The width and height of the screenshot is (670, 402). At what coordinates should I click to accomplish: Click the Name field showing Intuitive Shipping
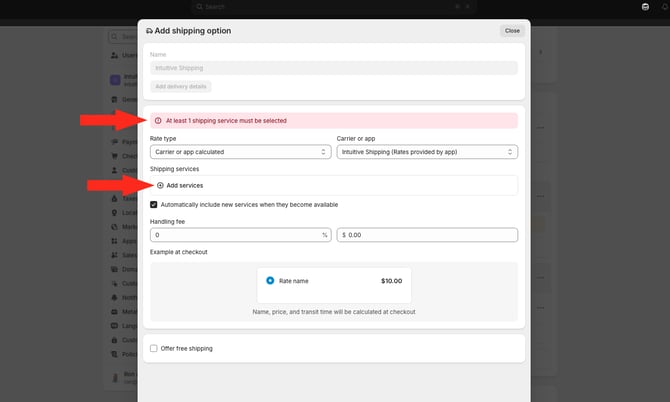click(334, 68)
